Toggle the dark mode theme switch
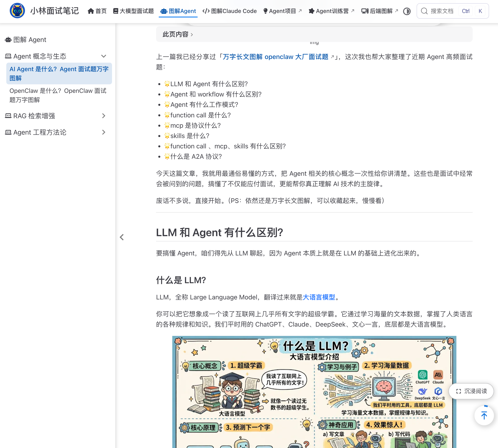This screenshot has height=448, width=498. (x=407, y=11)
